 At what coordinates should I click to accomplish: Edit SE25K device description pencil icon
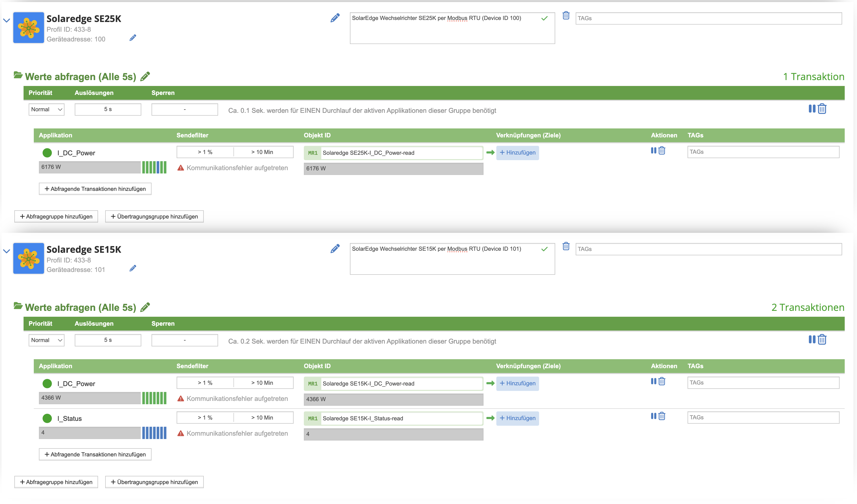coord(335,18)
